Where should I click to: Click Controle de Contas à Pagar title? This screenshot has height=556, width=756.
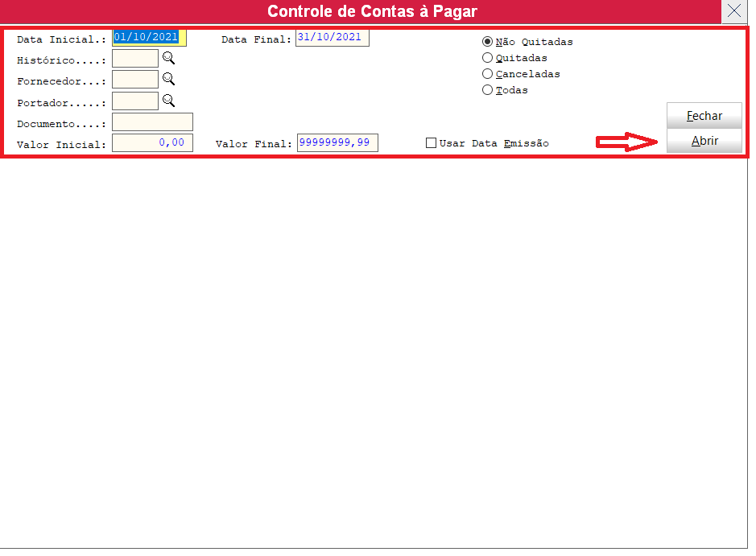click(372, 11)
